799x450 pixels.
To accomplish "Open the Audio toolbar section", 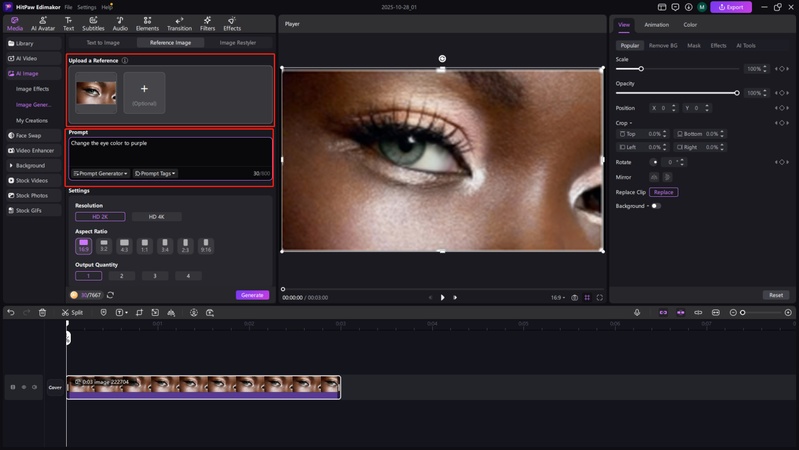I will (120, 24).
